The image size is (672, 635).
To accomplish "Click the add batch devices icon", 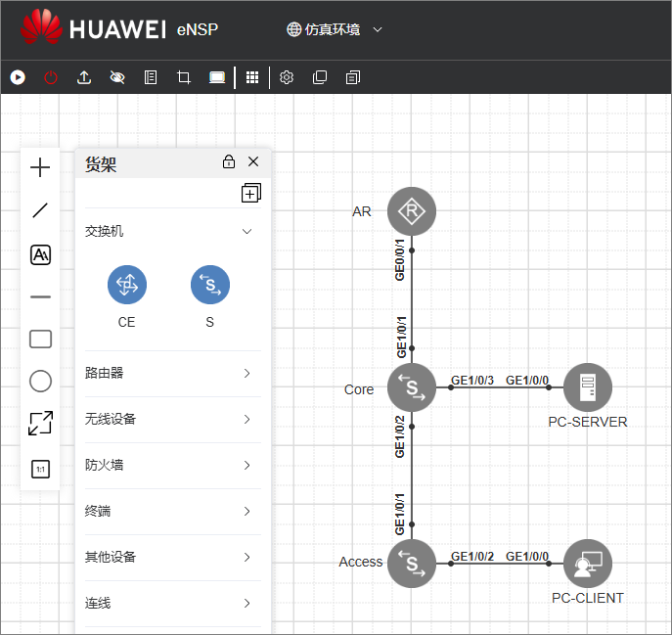I will click(x=251, y=193).
